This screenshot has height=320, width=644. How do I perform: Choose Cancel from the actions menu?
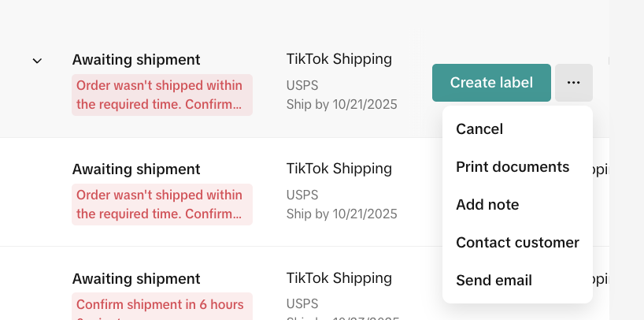coord(479,129)
